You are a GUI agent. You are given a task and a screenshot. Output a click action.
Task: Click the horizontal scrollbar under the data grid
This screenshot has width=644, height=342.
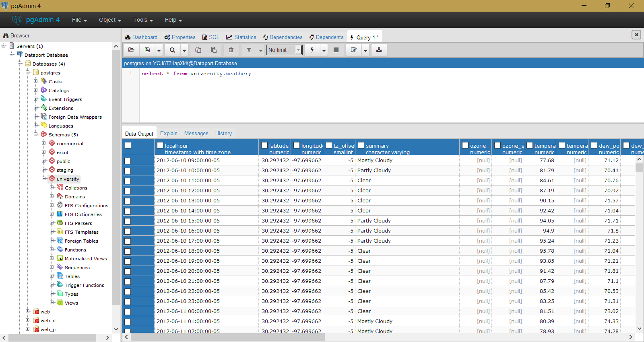click(227, 337)
